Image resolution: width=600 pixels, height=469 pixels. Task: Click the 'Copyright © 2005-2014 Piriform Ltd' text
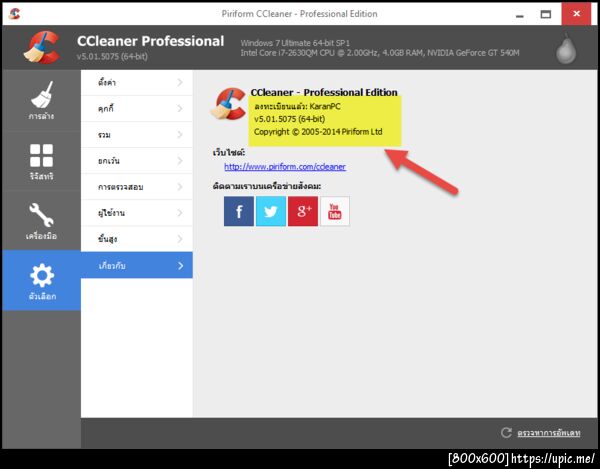tap(318, 132)
